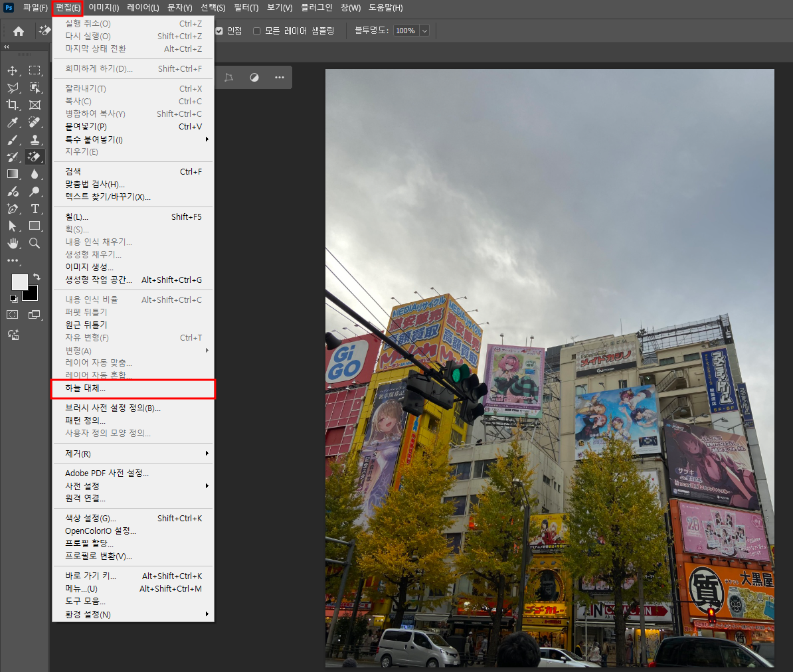
Task: Select the Crop tool
Action: coord(13,105)
